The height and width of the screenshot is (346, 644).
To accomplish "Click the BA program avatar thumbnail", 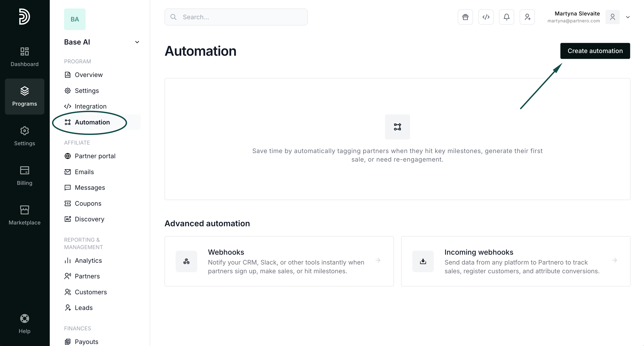I will [75, 19].
